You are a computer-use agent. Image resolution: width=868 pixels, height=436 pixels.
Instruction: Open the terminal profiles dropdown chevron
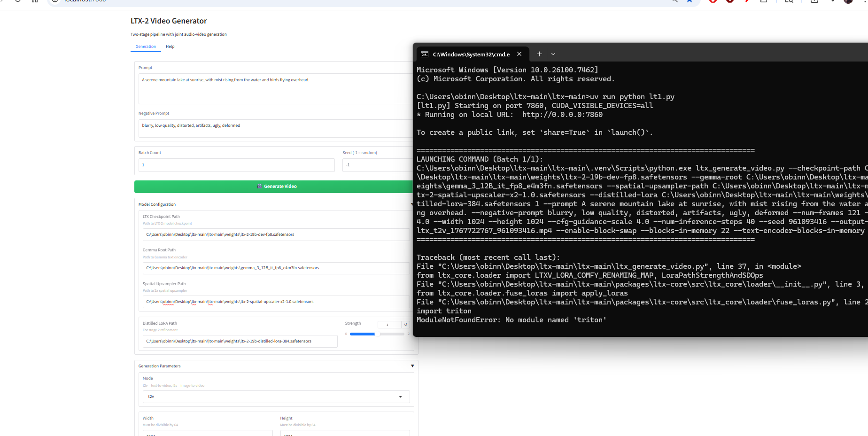(553, 54)
